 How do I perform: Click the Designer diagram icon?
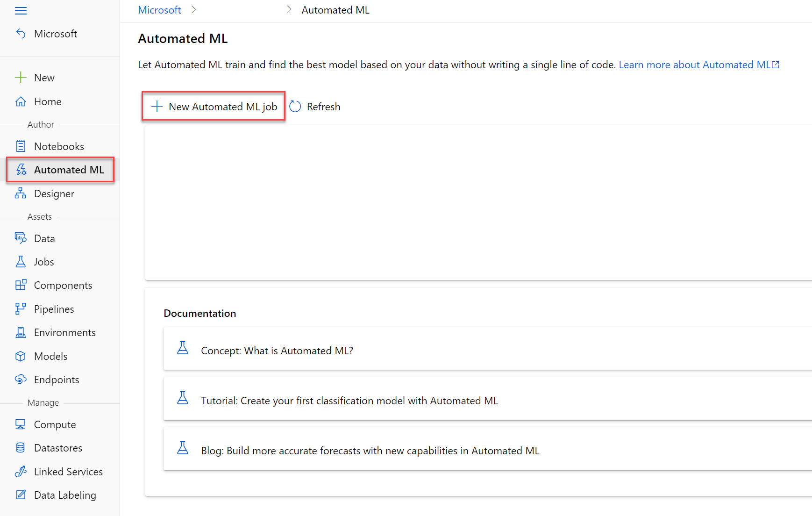[21, 193]
